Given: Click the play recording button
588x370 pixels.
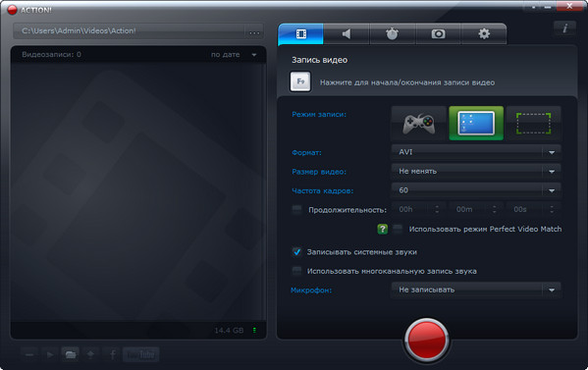Looking at the screenshot, I should (x=50, y=354).
